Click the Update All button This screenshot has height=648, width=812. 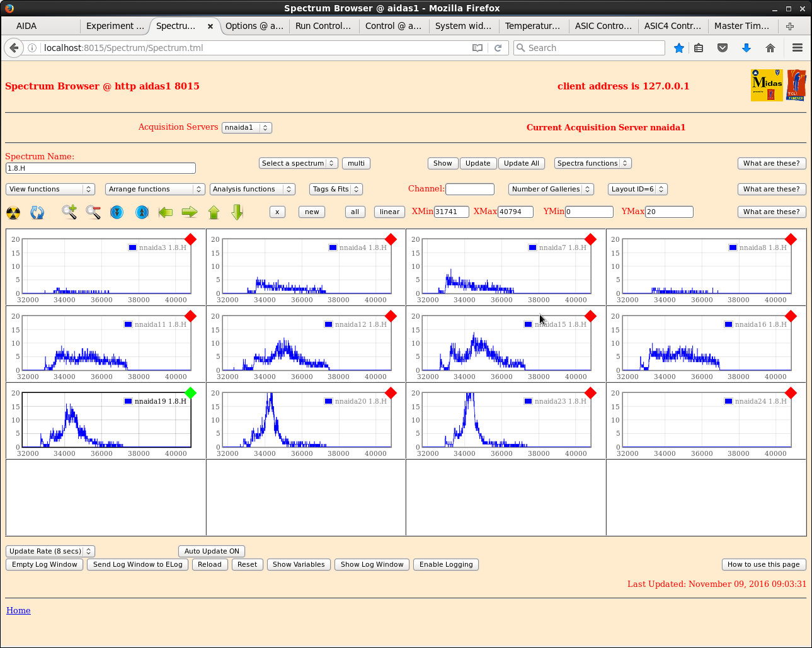point(522,163)
